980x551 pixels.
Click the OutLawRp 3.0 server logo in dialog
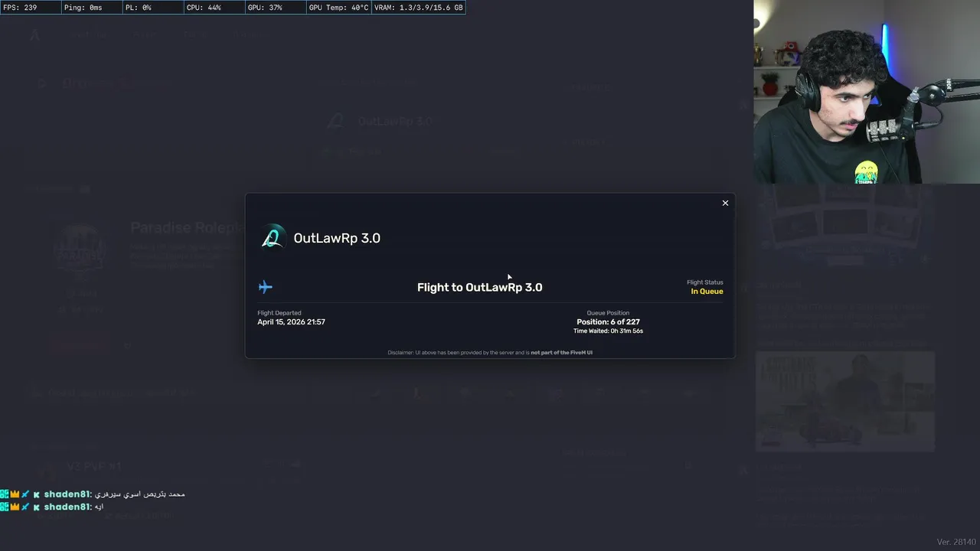(x=272, y=238)
